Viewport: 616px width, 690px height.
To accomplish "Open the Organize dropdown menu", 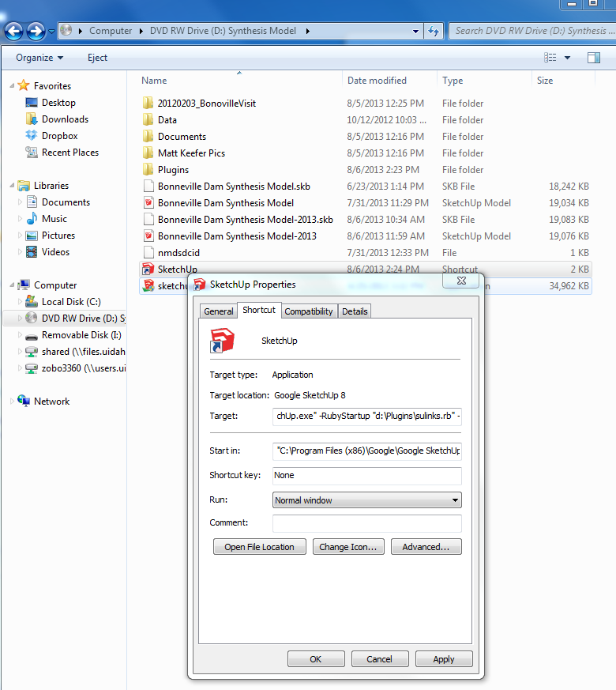I will (39, 58).
